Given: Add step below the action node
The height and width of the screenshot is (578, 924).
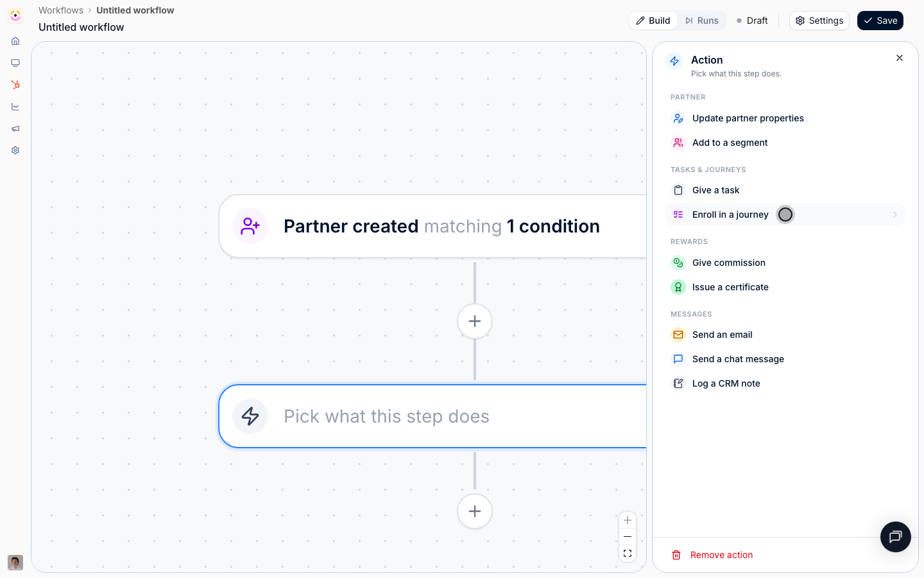Looking at the screenshot, I should 475,511.
